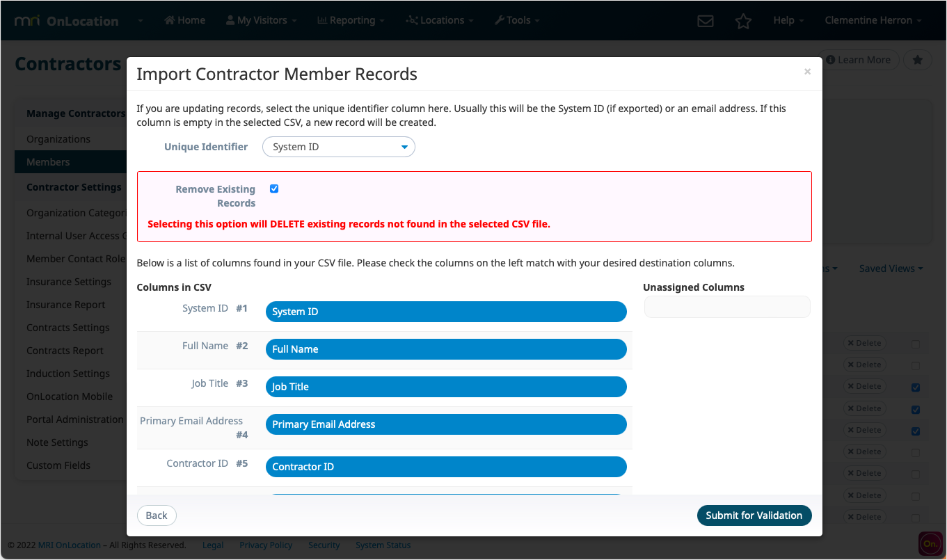Screen dimensions: 947x560
Task: Expand the My Visitors menu
Action: point(261,20)
